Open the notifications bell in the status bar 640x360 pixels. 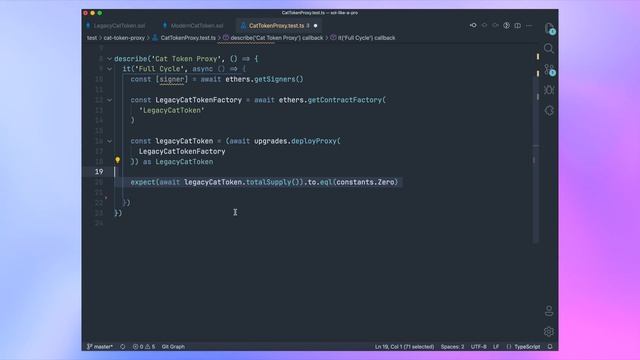pyautogui.click(x=550, y=347)
